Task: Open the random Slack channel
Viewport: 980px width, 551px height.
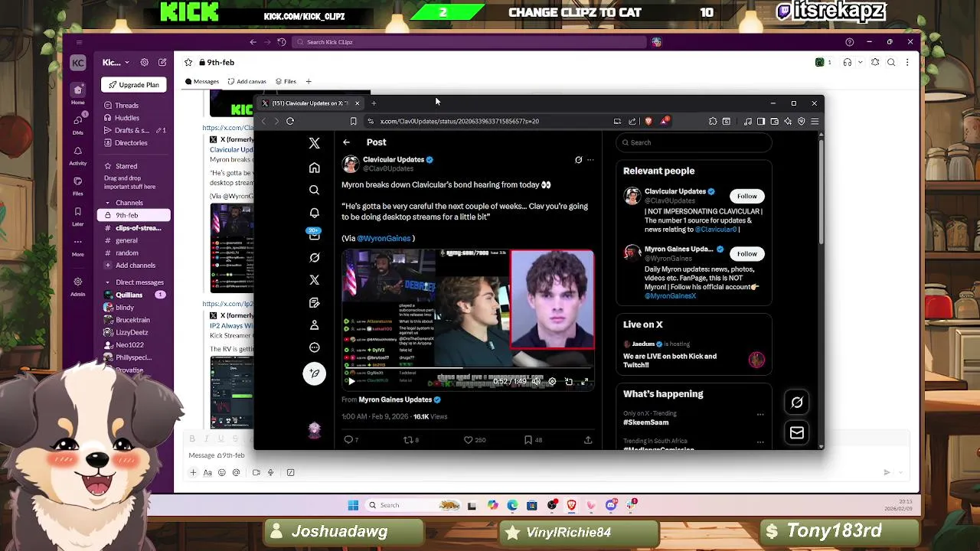Action: point(127,253)
